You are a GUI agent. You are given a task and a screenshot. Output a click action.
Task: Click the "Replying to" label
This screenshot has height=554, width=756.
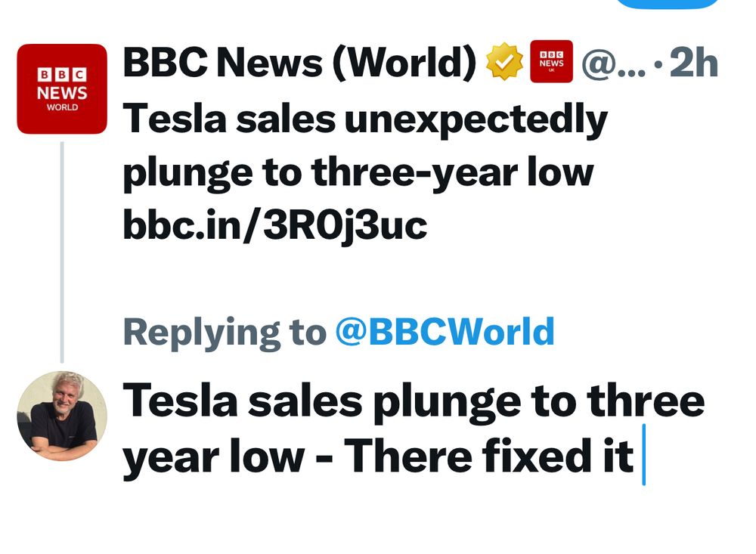(225, 333)
